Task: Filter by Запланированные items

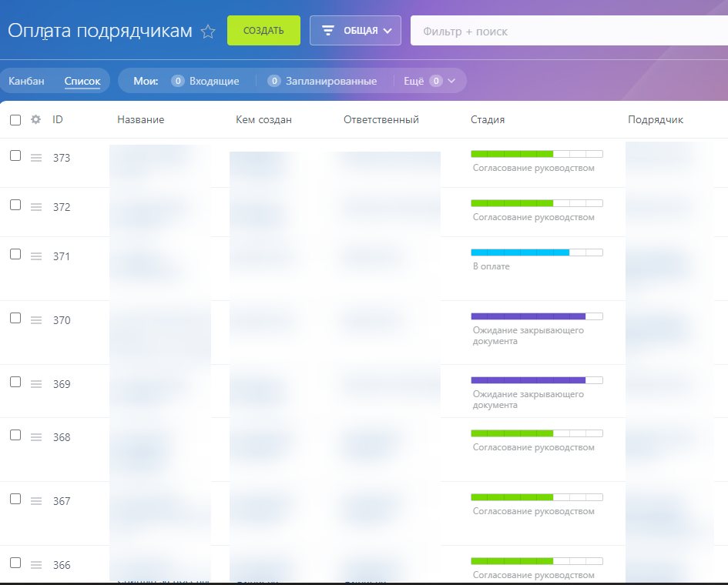Action: pyautogui.click(x=330, y=81)
